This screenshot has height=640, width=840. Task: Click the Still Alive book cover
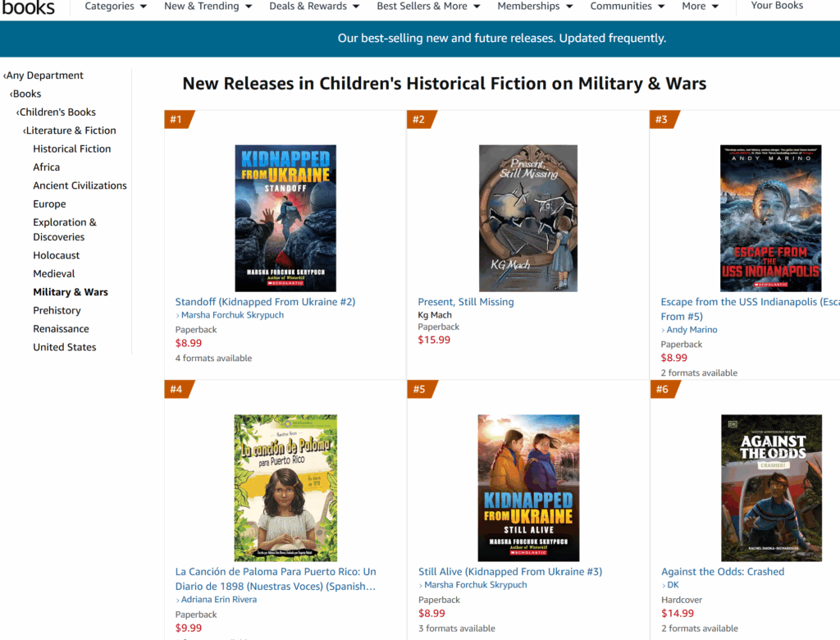point(528,487)
